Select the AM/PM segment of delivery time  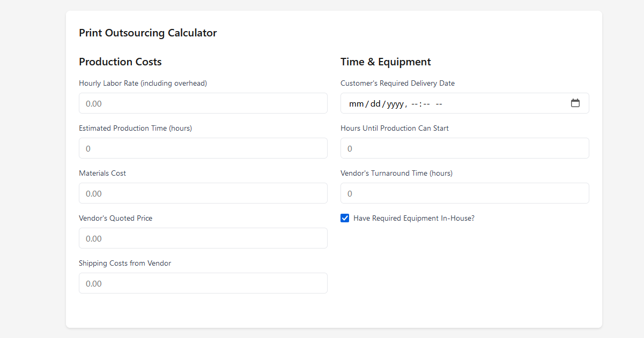pyautogui.click(x=439, y=104)
